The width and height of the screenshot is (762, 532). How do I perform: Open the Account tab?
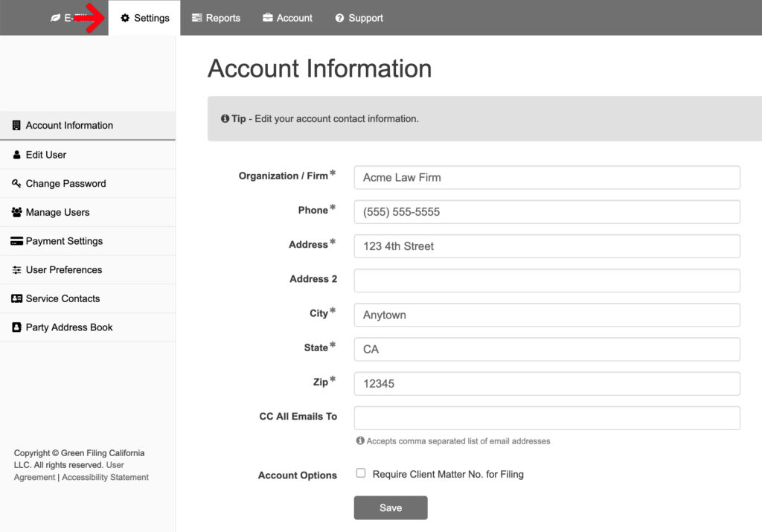coord(287,17)
